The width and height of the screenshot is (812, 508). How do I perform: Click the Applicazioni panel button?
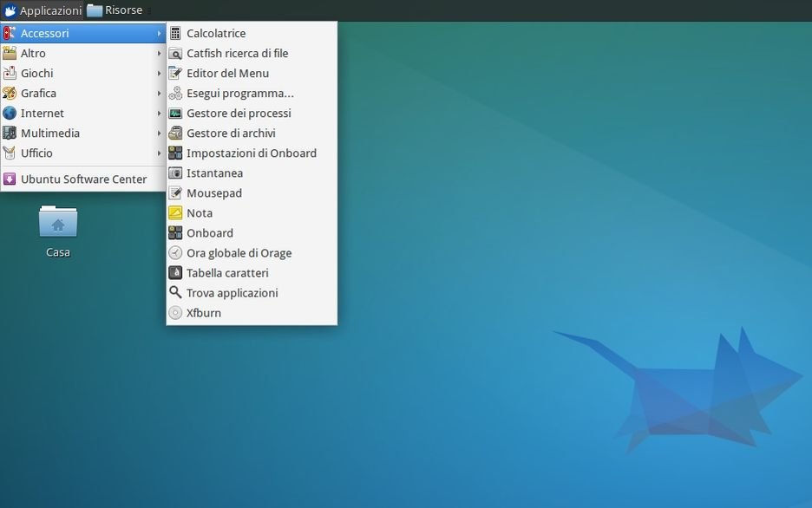pyautogui.click(x=42, y=10)
